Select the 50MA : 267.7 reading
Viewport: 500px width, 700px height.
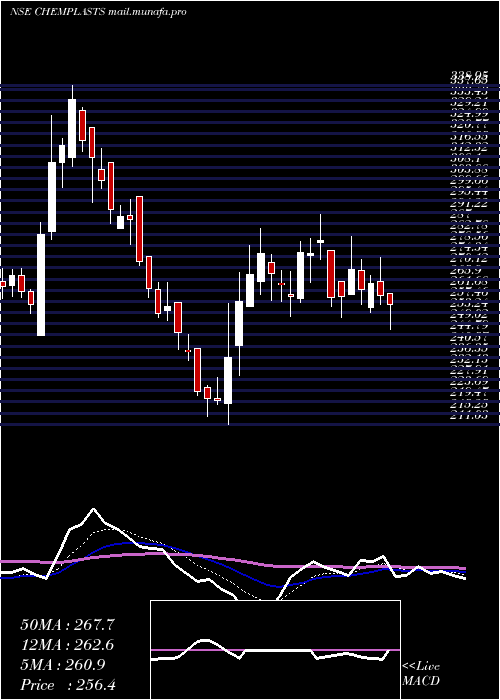click(67, 625)
